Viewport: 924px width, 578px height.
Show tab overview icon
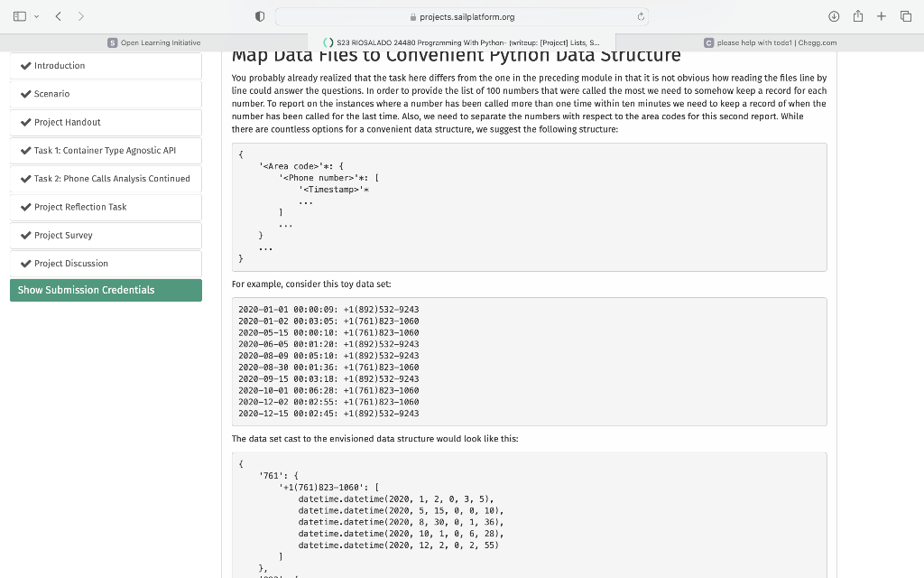point(906,16)
